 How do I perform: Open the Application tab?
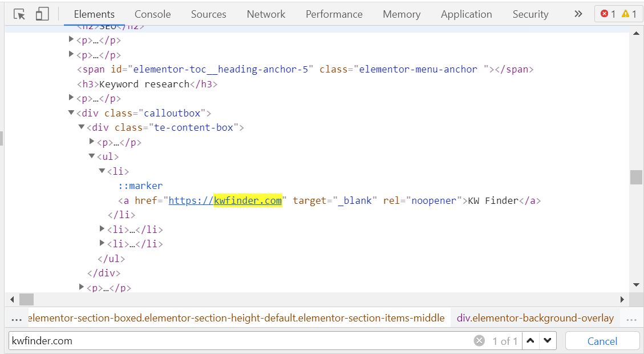coord(466,14)
